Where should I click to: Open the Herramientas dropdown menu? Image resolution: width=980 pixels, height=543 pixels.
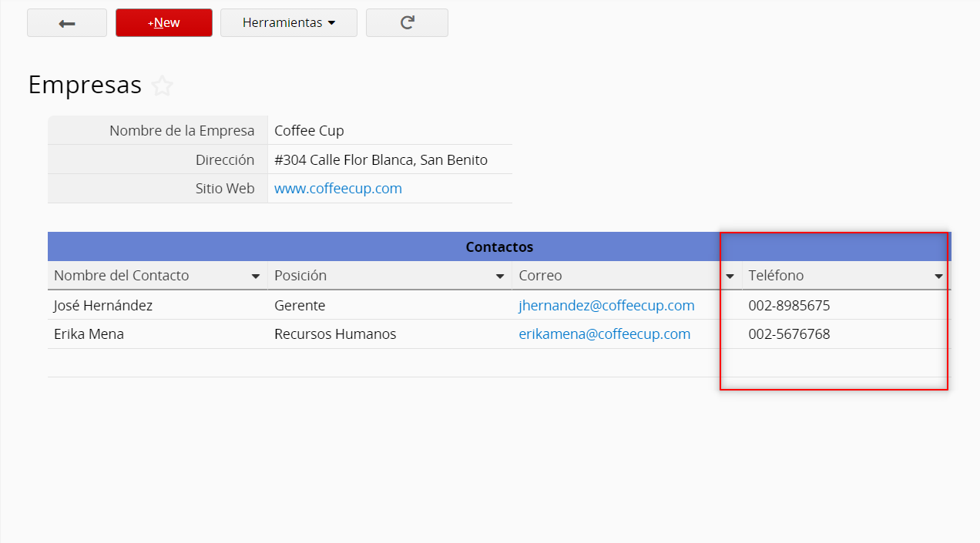point(288,23)
